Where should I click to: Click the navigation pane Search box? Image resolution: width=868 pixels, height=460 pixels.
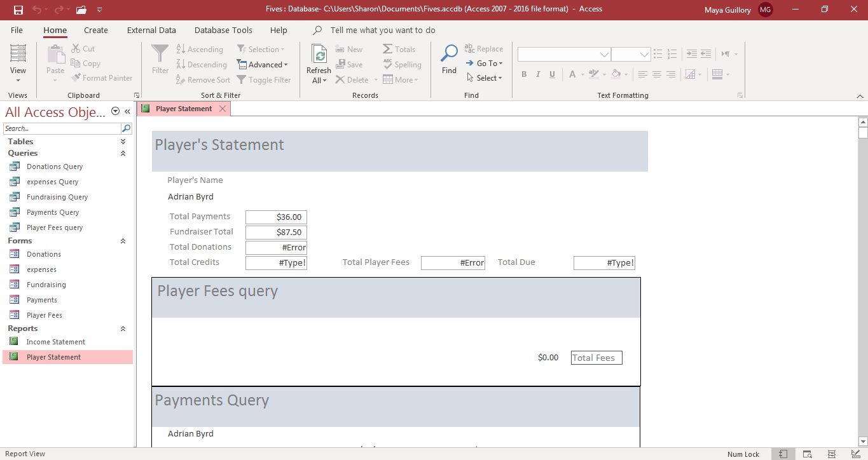pos(62,128)
